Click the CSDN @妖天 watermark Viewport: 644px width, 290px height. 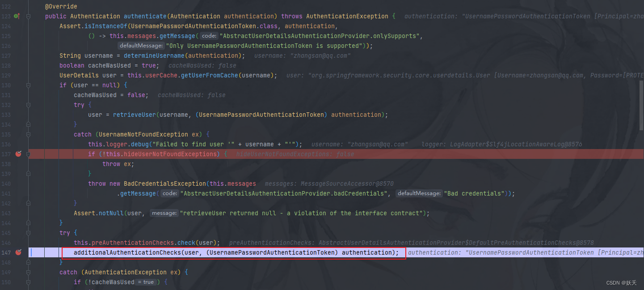(x=622, y=282)
